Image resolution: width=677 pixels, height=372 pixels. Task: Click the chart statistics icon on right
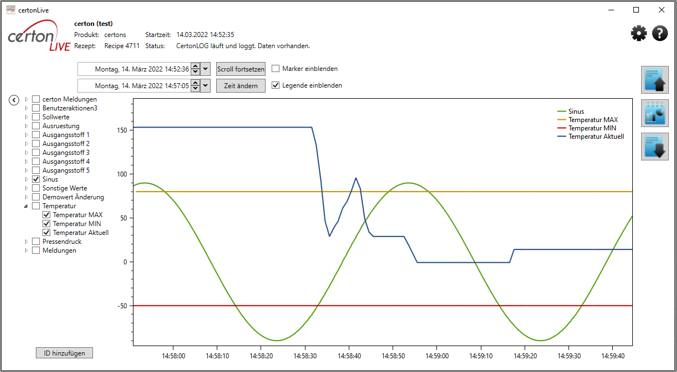tap(655, 113)
